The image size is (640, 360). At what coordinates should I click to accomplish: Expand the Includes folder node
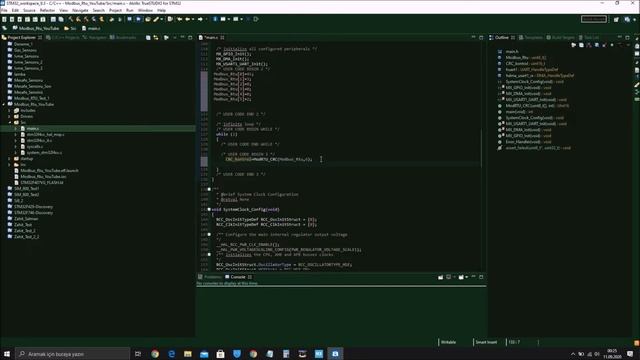9,111
